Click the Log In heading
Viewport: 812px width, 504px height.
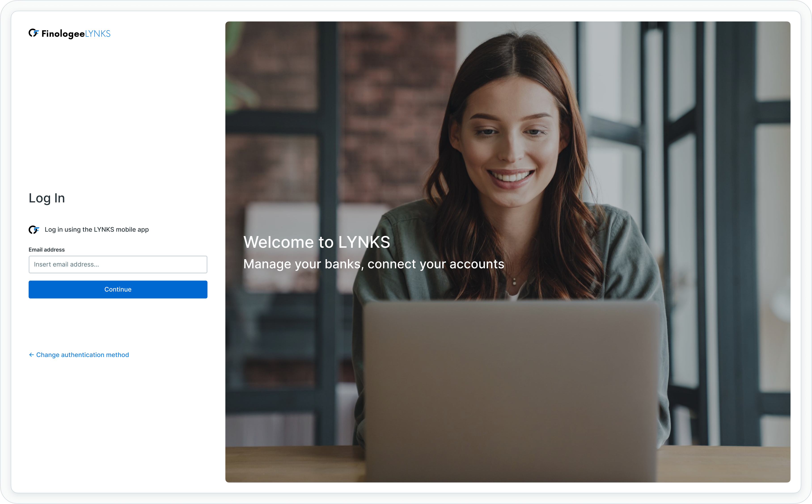click(x=47, y=198)
